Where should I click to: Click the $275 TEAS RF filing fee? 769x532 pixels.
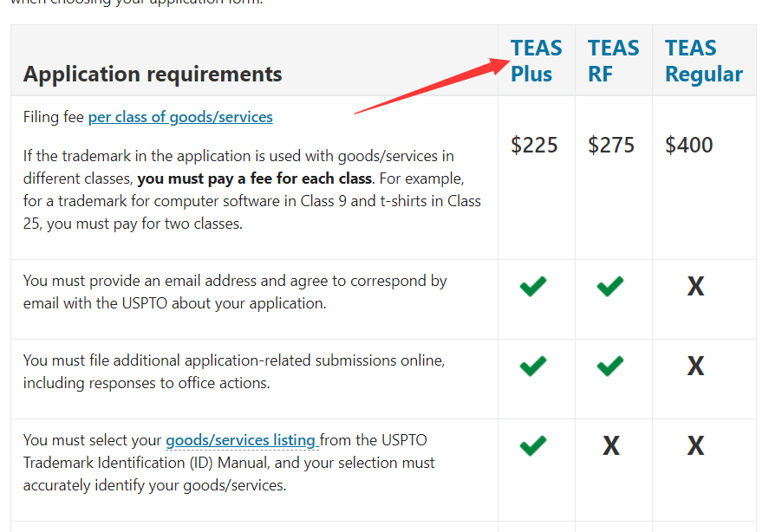coord(611,145)
